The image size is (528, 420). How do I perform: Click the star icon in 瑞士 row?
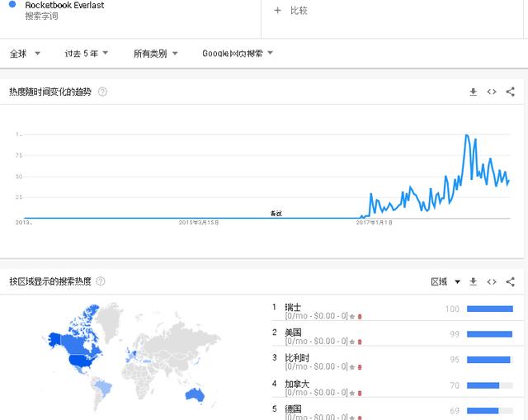point(352,317)
